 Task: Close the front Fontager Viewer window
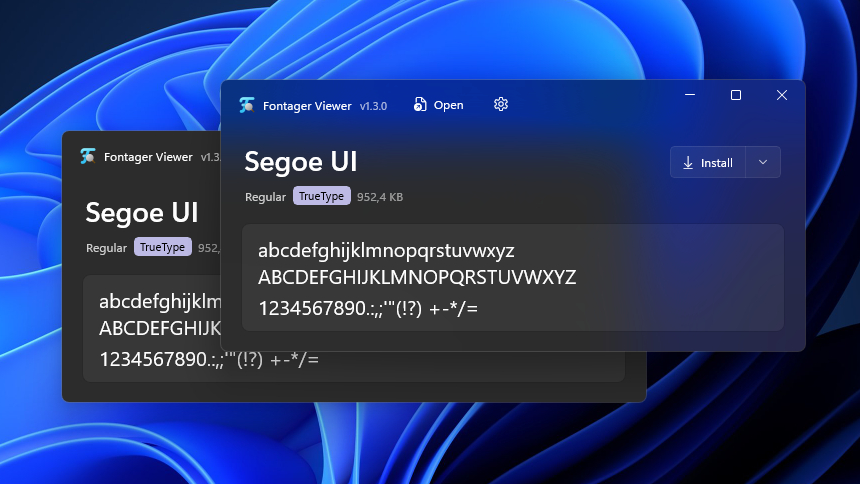click(782, 95)
